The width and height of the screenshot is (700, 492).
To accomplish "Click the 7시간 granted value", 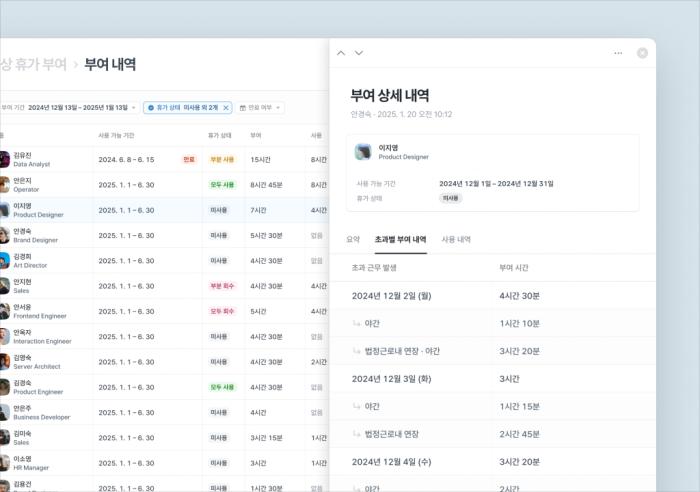I will tap(258, 210).
